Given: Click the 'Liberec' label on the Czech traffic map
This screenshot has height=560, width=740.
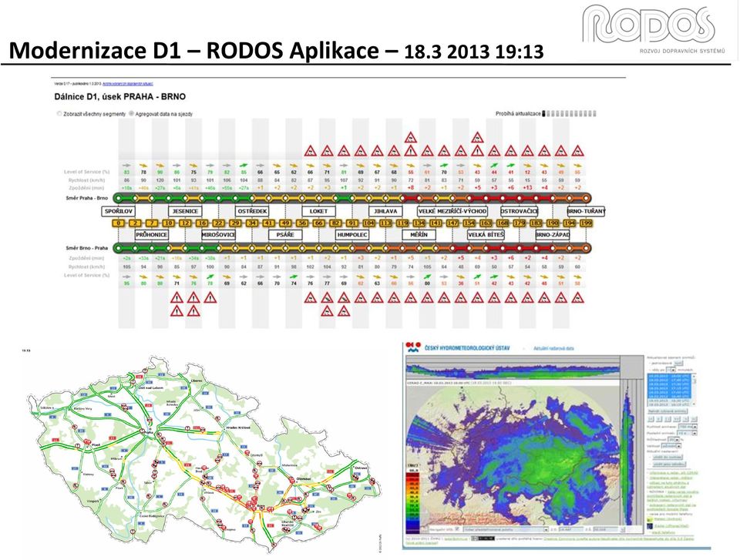Looking at the screenshot, I should click(197, 381).
